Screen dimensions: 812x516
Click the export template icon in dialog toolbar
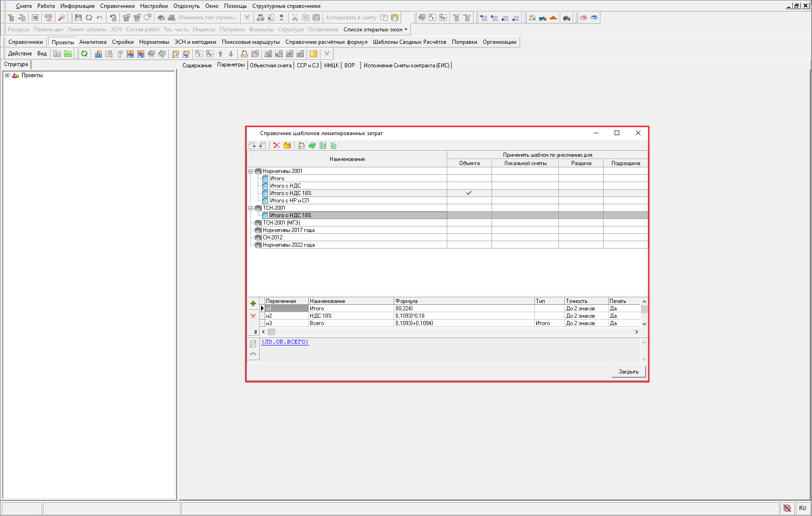[x=252, y=145]
